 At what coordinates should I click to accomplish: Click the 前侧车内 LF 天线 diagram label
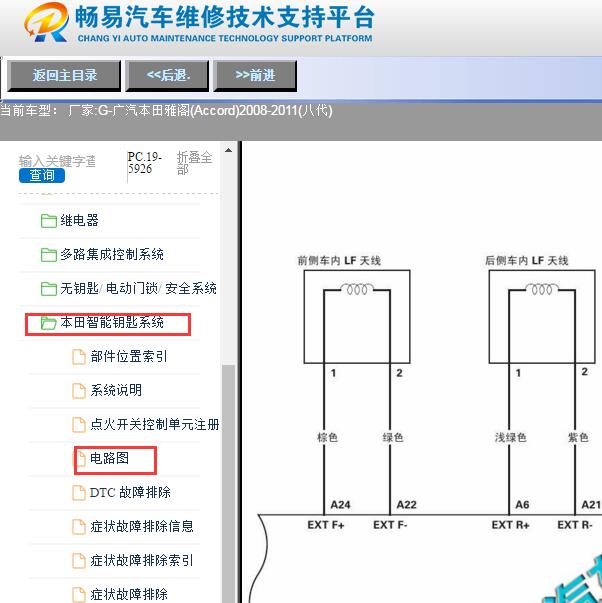(339, 261)
